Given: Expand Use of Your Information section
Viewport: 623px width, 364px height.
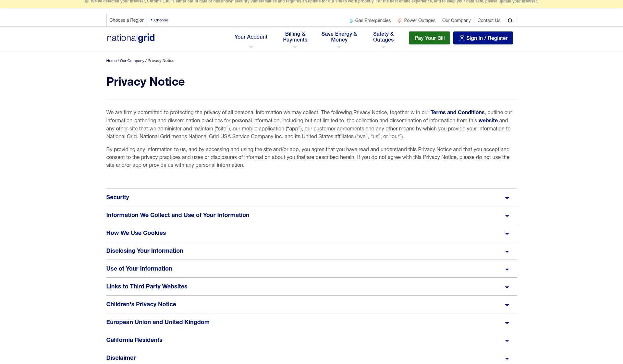Looking at the screenshot, I should (311, 269).
